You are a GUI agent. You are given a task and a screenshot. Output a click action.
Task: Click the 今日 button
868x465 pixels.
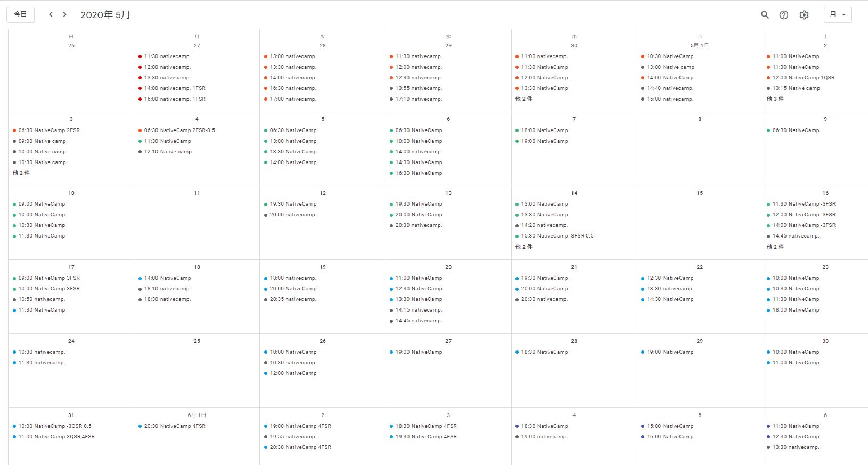tap(20, 14)
